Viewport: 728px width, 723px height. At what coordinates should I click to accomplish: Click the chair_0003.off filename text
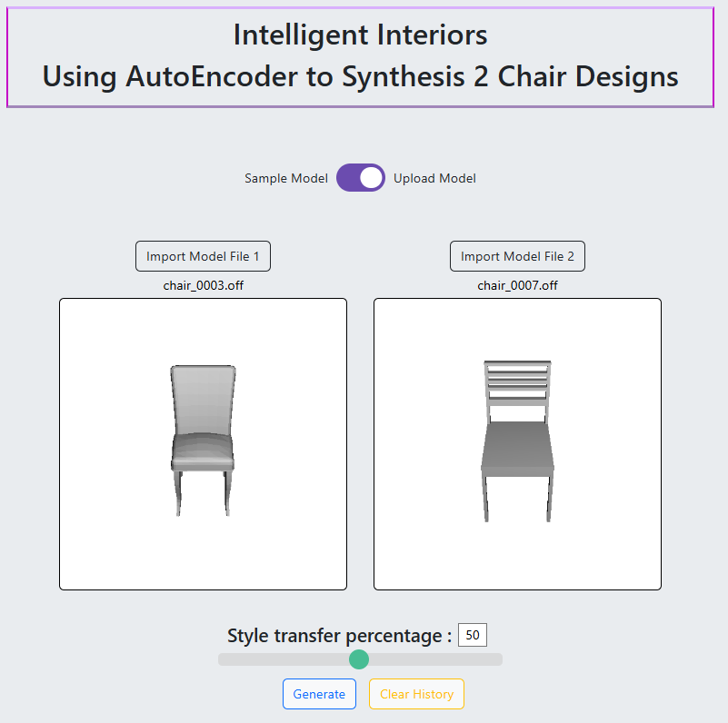(x=203, y=285)
